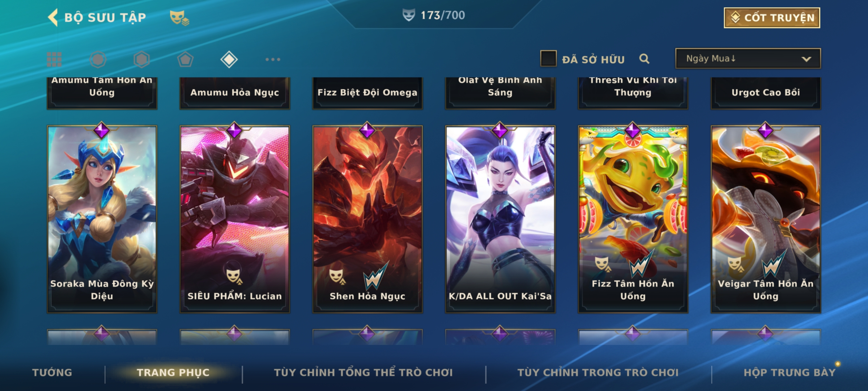The image size is (868, 391).
Task: Click the search magnifier icon
Action: pyautogui.click(x=644, y=59)
